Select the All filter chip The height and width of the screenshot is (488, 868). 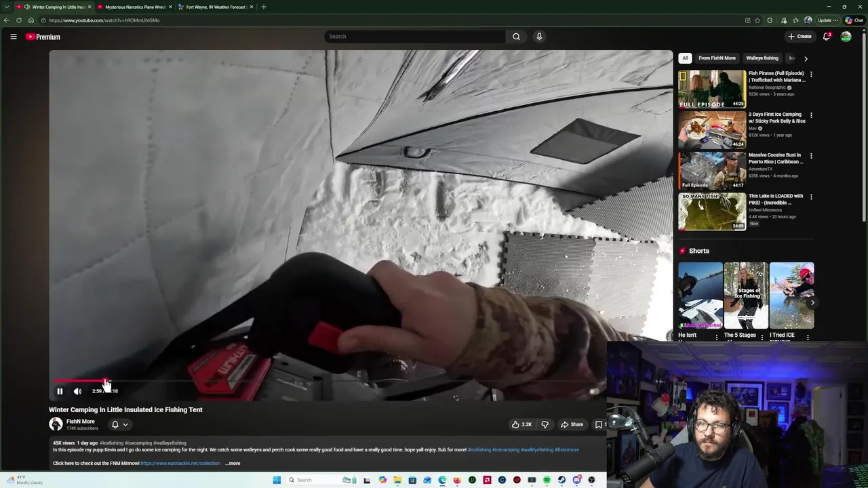tap(685, 58)
